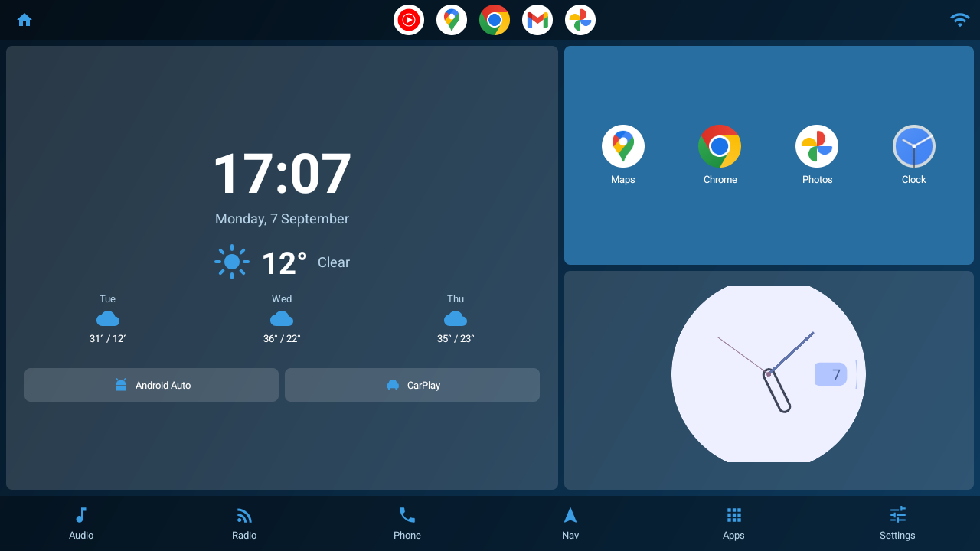The height and width of the screenshot is (551, 980).
Task: Tap the 'Clear' weather condition text
Action: [x=334, y=262]
